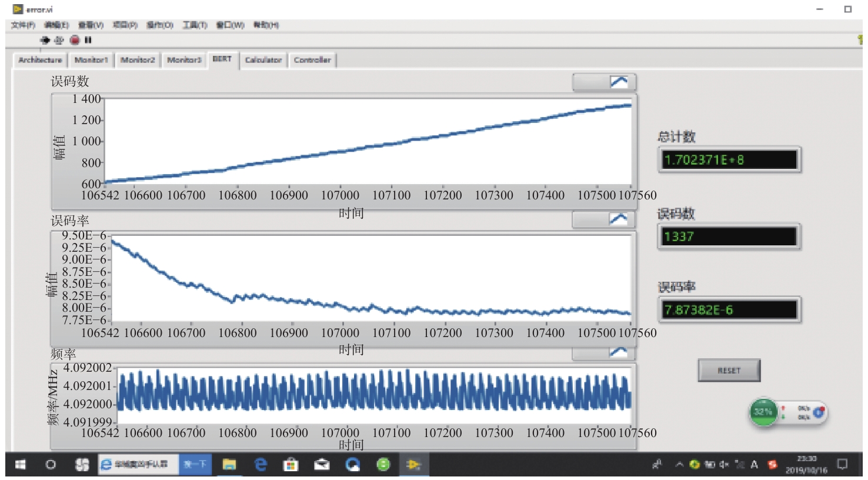Click the Run arrow in the toolbar
The height and width of the screenshot is (480, 868).
tap(45, 40)
